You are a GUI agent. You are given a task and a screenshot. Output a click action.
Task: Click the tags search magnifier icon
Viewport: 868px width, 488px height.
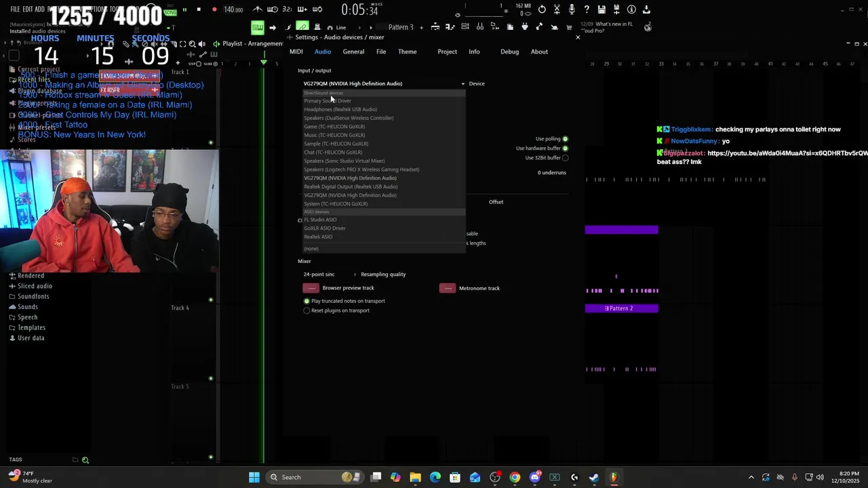click(85, 460)
